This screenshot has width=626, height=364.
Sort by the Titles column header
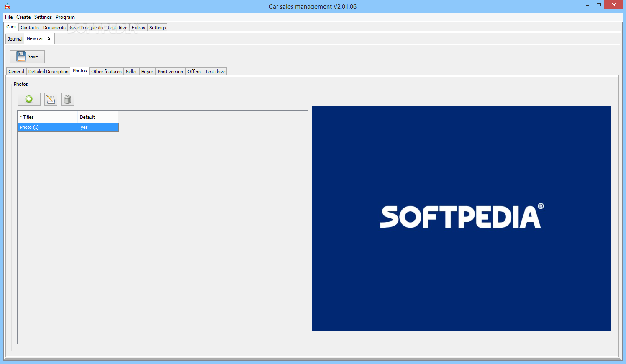pyautogui.click(x=48, y=117)
